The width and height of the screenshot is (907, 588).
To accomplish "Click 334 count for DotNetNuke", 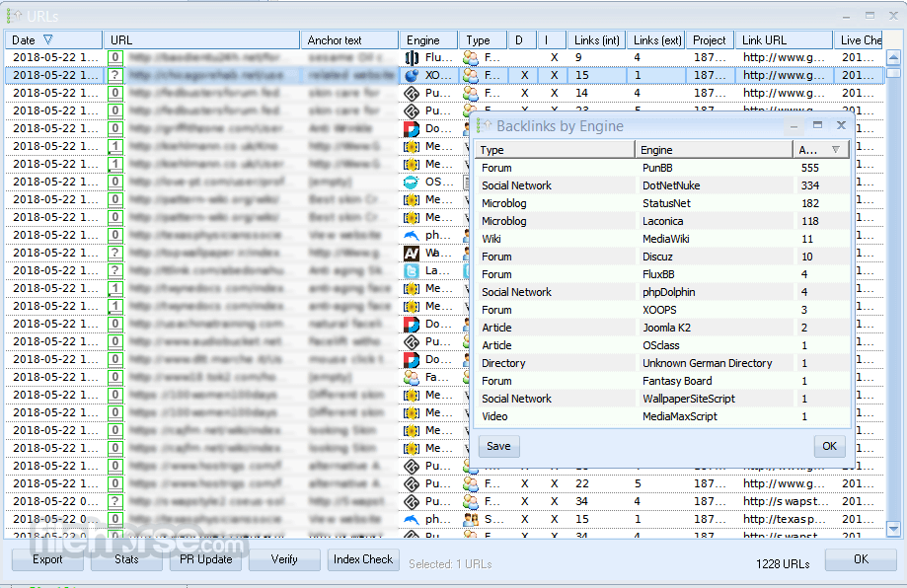I will (x=810, y=185).
